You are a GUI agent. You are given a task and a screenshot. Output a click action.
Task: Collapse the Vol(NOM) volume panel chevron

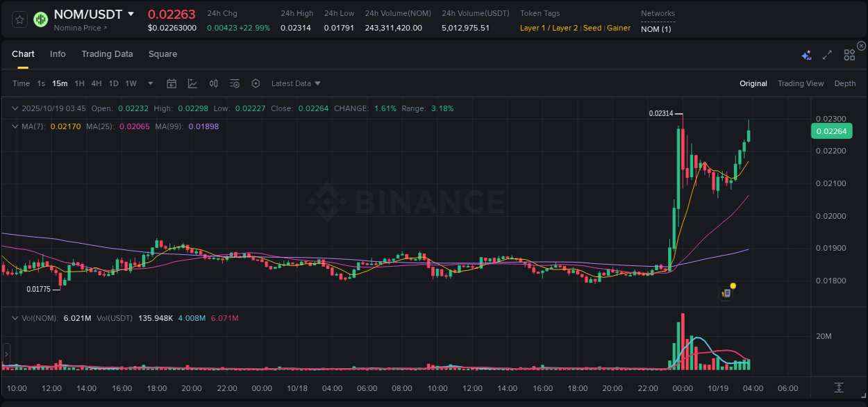[14, 317]
